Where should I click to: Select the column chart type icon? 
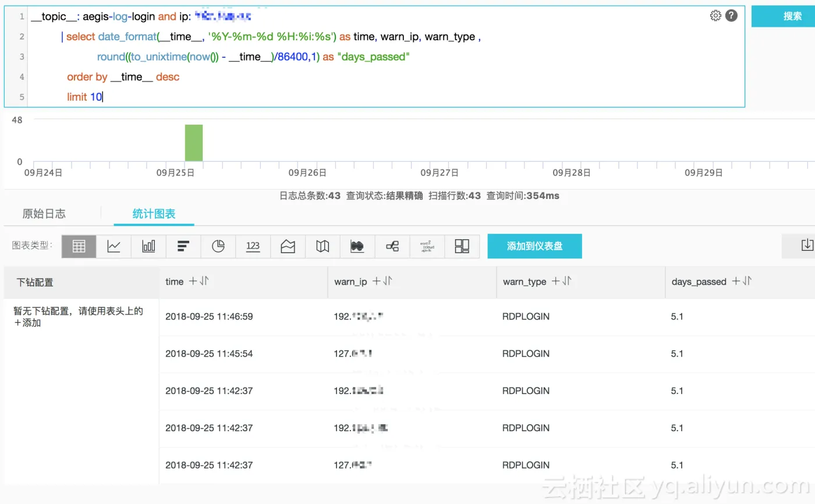[x=148, y=246]
